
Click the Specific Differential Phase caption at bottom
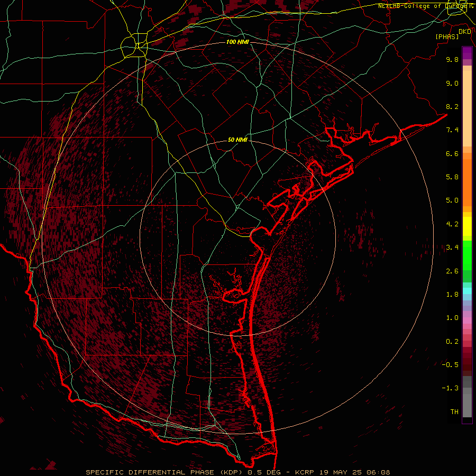pos(237,472)
